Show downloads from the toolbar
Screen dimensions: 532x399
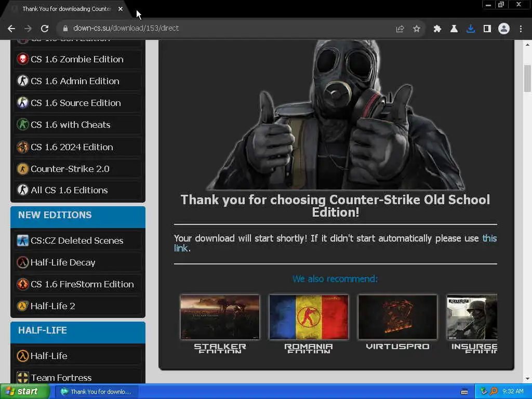pos(470,29)
